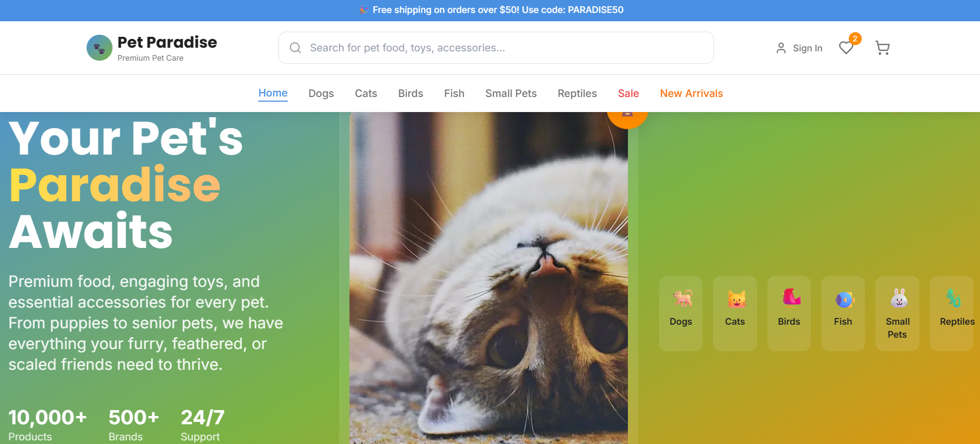The width and height of the screenshot is (980, 444).
Task: Select the Fish category tile
Action: coord(843,313)
